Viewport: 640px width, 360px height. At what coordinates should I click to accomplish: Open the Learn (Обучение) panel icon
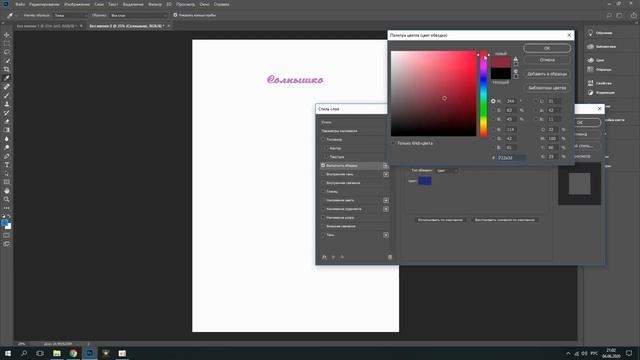(x=590, y=33)
